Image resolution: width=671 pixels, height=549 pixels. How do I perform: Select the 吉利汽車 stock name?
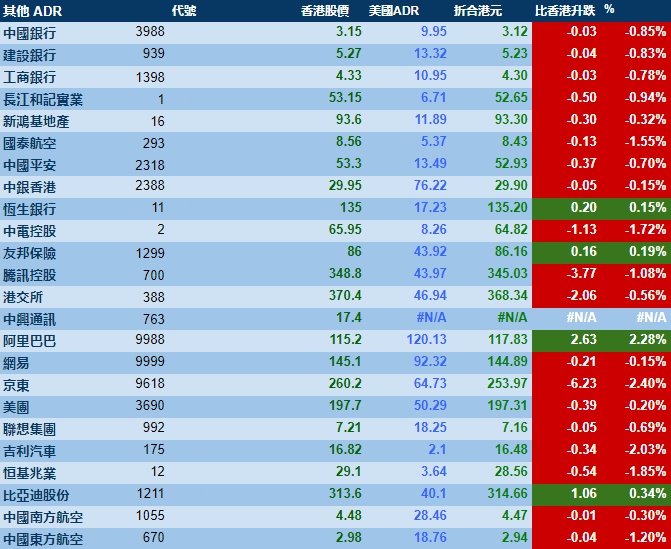[x=30, y=452]
